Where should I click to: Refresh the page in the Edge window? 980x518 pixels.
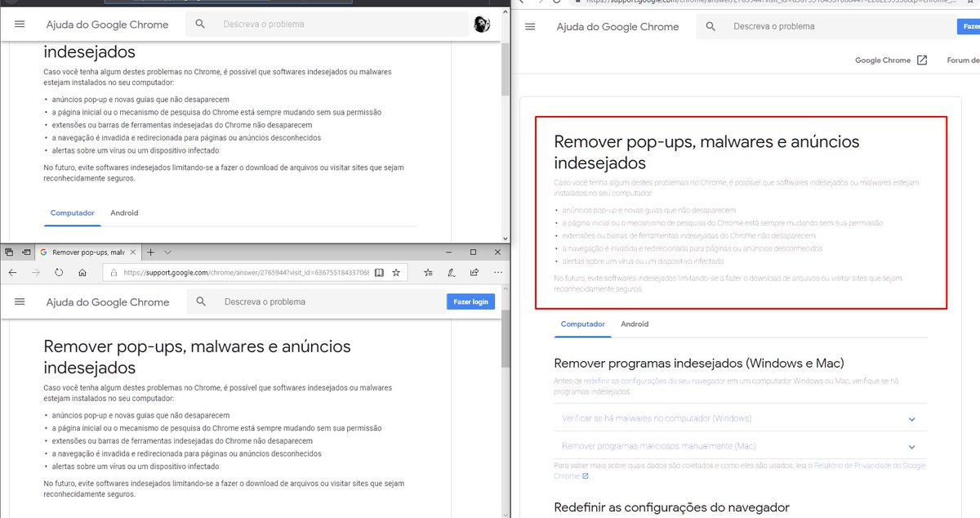[x=59, y=272]
